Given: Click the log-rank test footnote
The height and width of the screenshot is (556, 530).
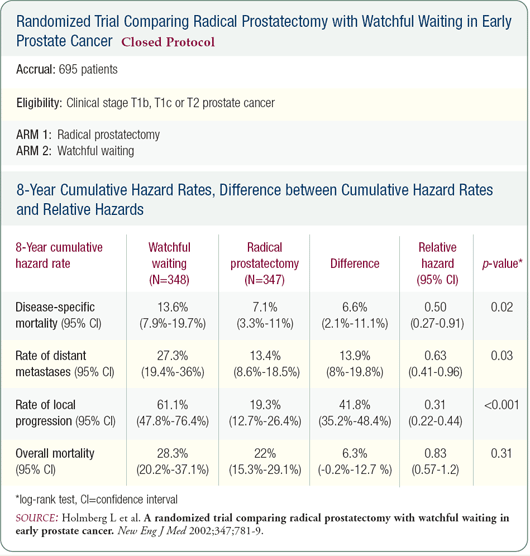Looking at the screenshot, I should pos(96,500).
